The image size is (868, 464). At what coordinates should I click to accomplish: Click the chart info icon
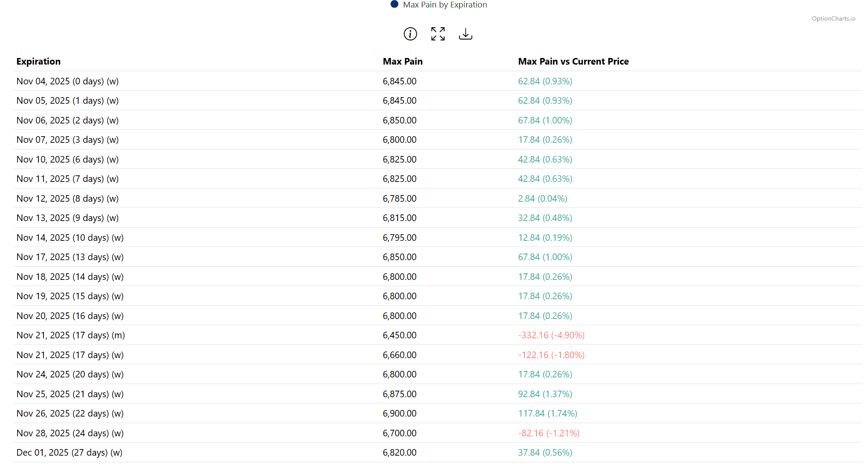pyautogui.click(x=410, y=34)
